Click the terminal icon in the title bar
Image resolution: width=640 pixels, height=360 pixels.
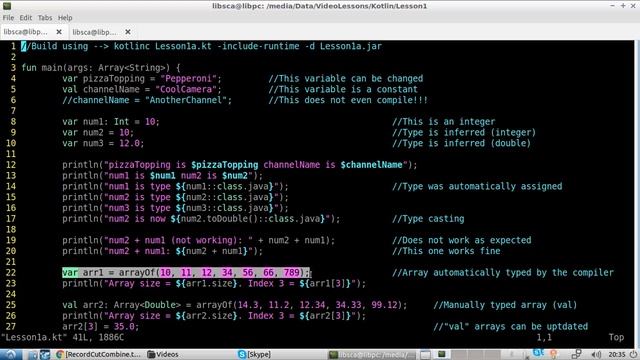pos(7,6)
